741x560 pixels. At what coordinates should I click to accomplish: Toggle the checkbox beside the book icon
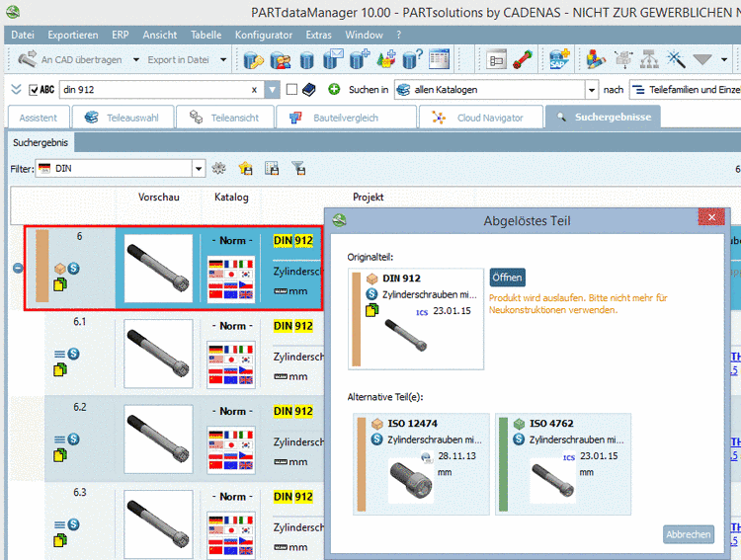point(292,89)
